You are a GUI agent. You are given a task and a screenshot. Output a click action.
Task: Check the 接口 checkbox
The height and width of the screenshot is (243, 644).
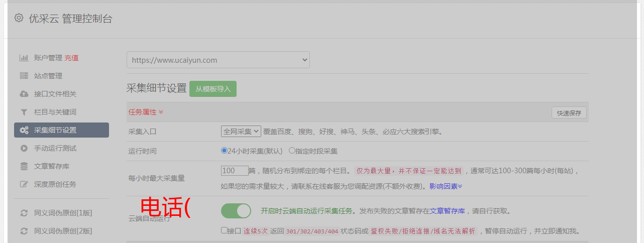coord(224,230)
